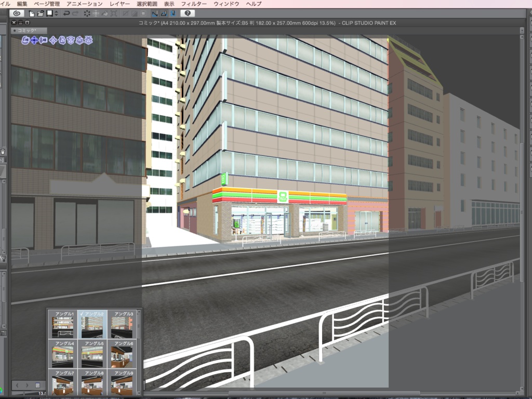This screenshot has height=399, width=532.
Task: Select the アングル3 camera preset thumbnail
Action: tap(122, 324)
